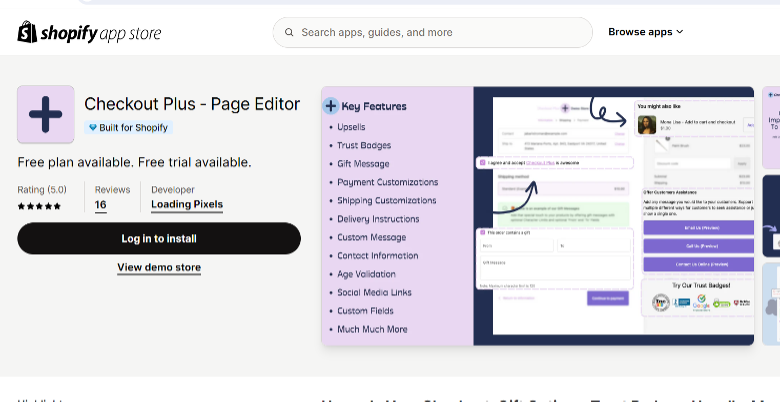Open the 16 reviews link

[100, 204]
